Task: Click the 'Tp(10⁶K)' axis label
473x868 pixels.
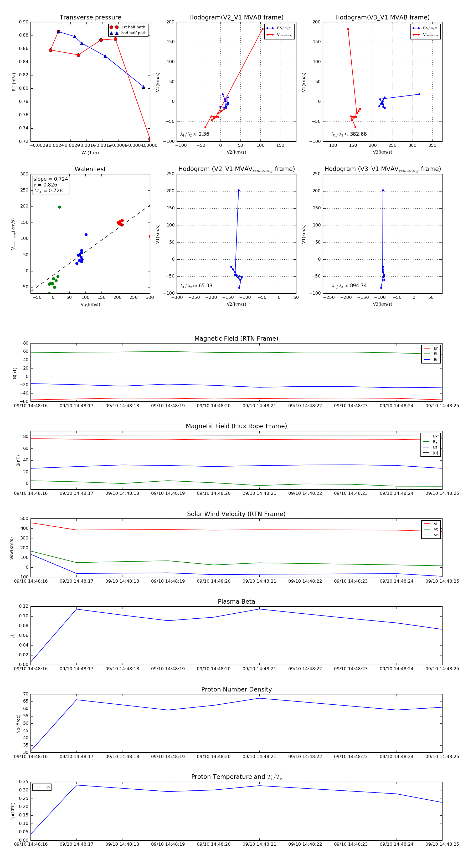Action: [13, 811]
